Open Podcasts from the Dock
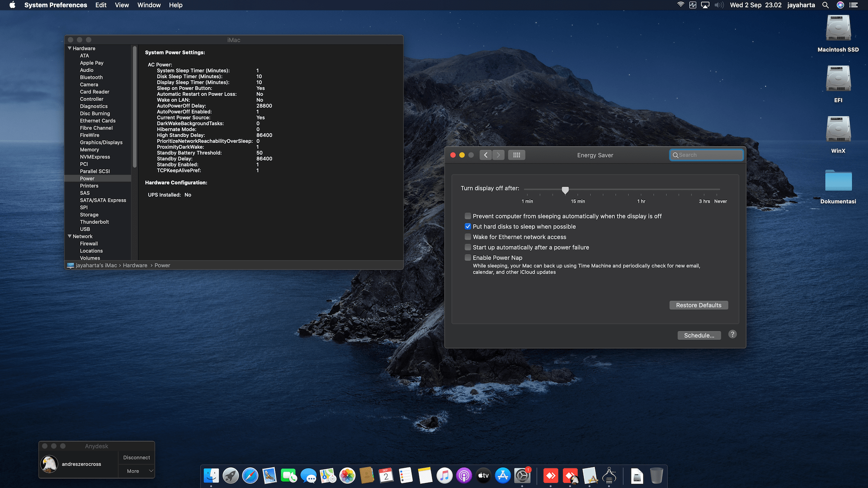Screen dimensions: 868x488 coord(464,475)
